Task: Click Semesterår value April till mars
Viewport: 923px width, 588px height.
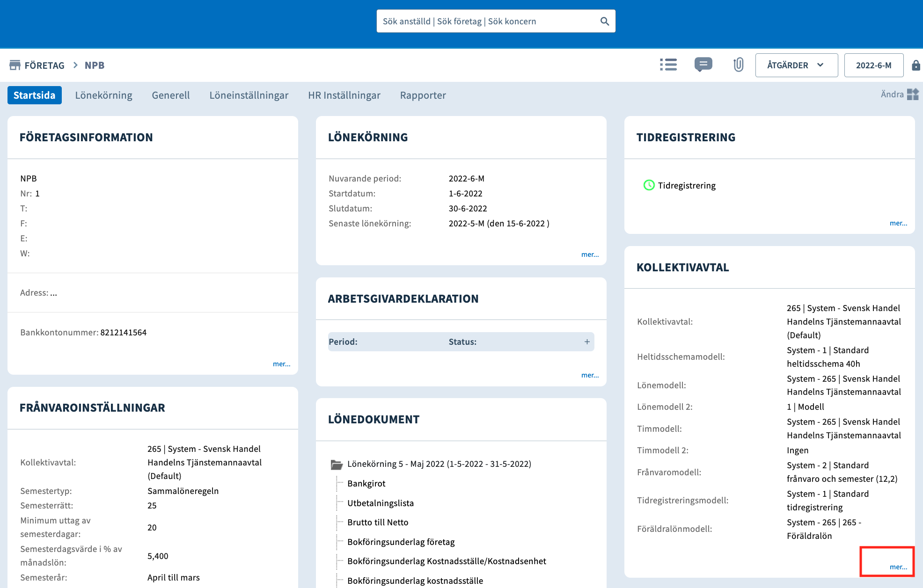Action: click(174, 578)
